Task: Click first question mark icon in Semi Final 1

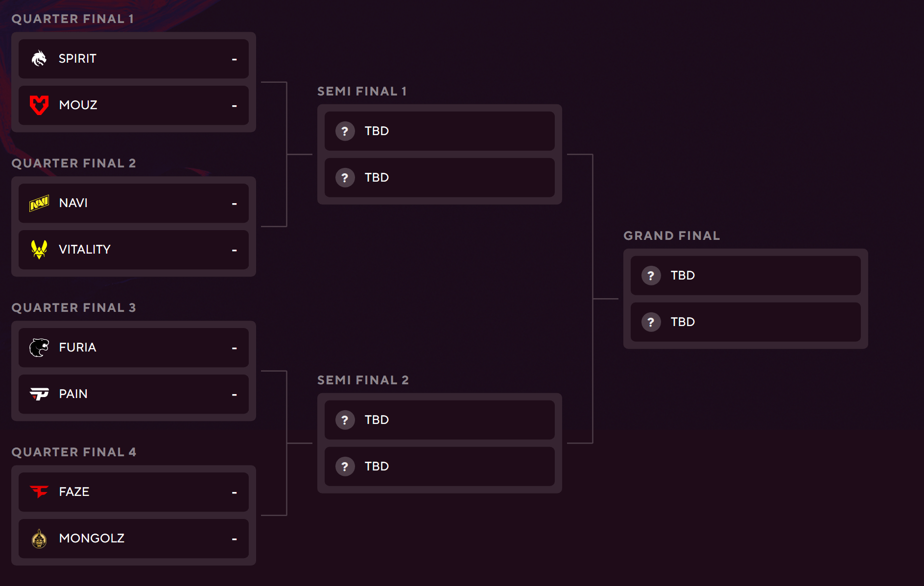Action: pyautogui.click(x=345, y=131)
